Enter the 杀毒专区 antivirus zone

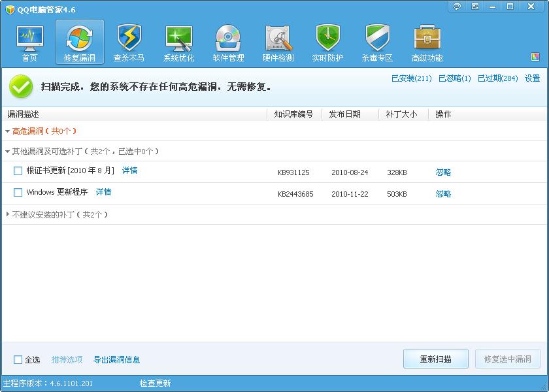pyautogui.click(x=376, y=41)
